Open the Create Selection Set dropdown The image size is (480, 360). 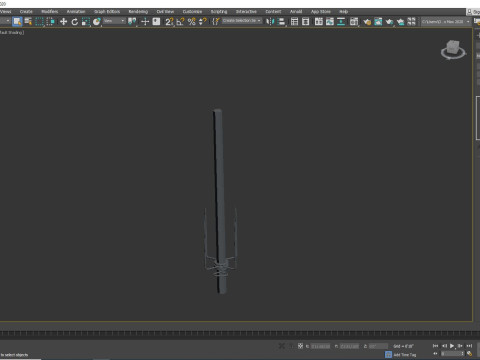tap(242, 21)
